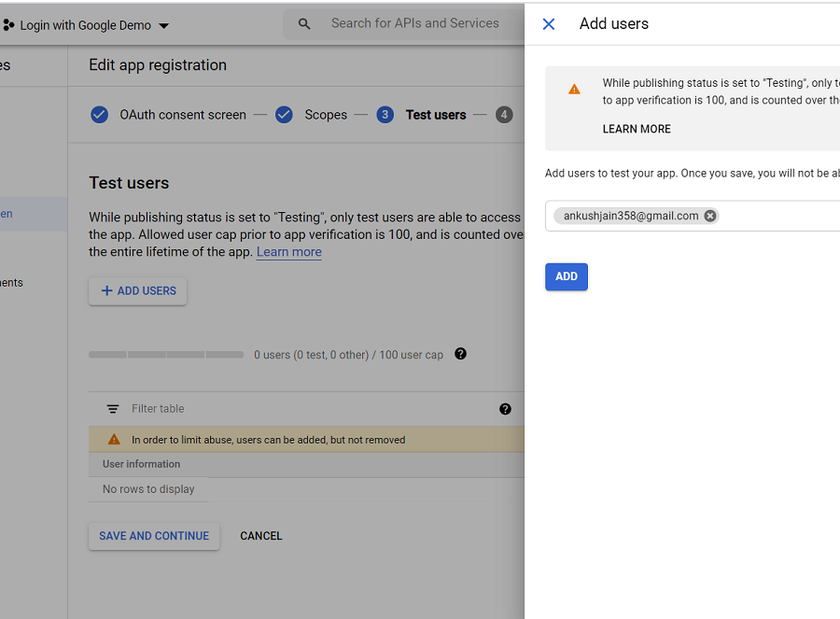
Task: Click LEARN MORE in Add users panel
Action: click(637, 129)
